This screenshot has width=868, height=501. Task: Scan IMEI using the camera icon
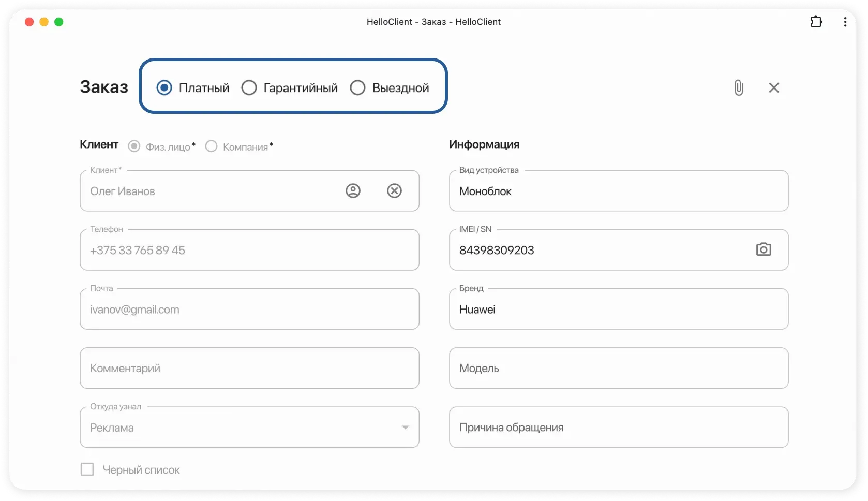click(x=764, y=249)
